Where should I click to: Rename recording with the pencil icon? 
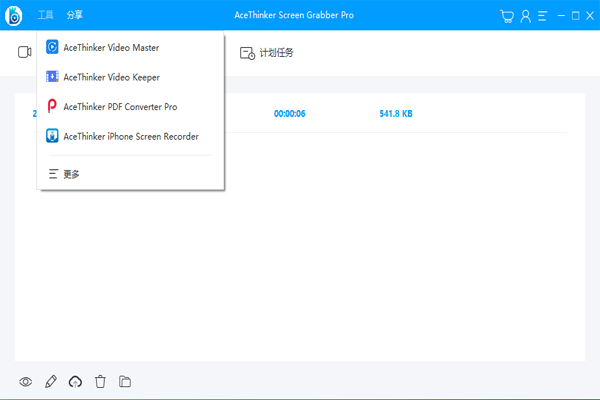[51, 382]
